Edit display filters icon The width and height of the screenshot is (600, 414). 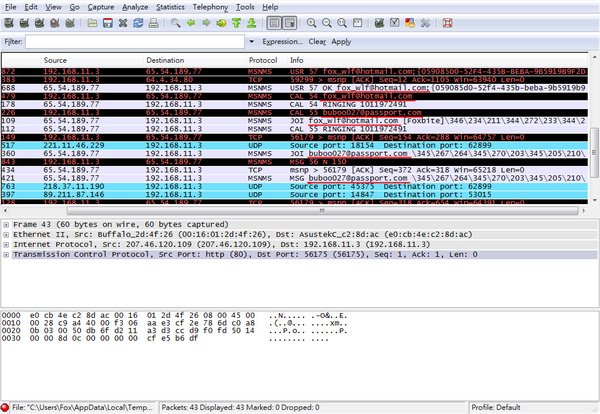pyautogui.click(x=395, y=23)
